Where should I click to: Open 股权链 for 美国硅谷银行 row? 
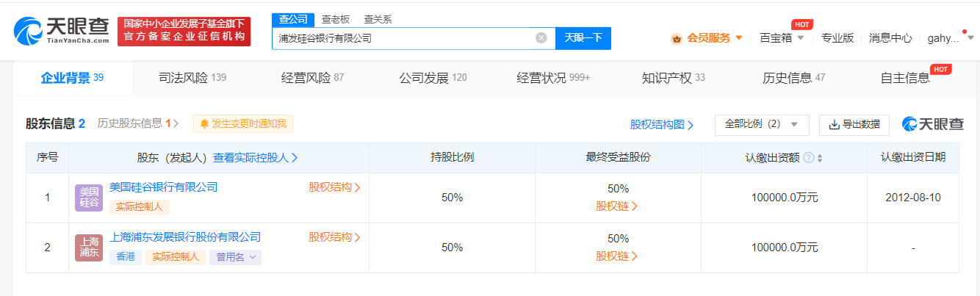[x=617, y=206]
